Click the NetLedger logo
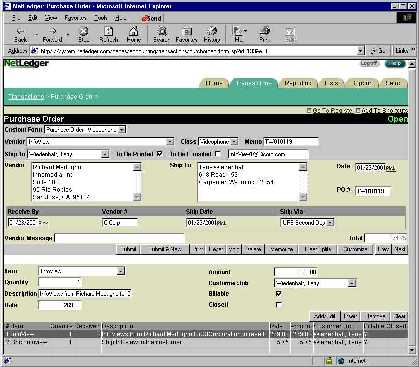419x367 pixels. click(x=26, y=63)
